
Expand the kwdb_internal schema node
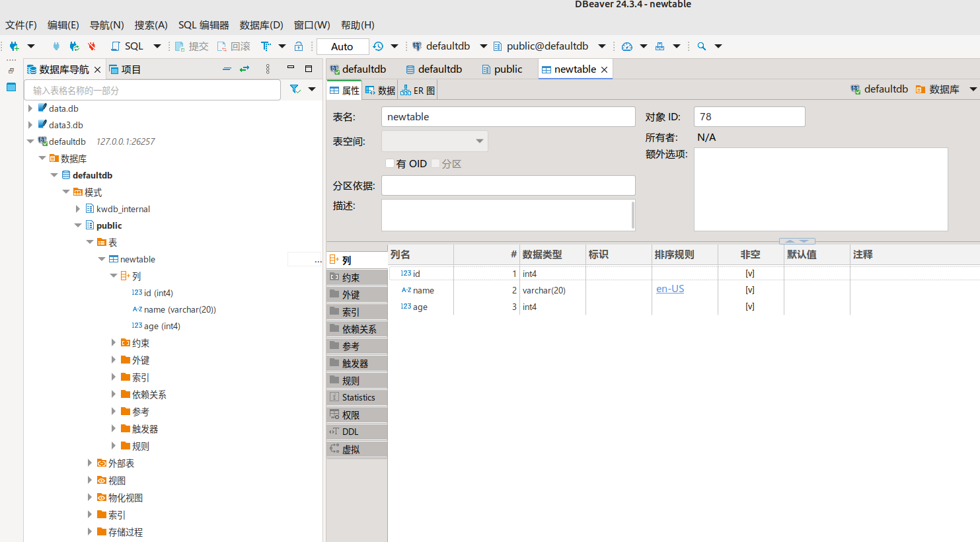(78, 209)
